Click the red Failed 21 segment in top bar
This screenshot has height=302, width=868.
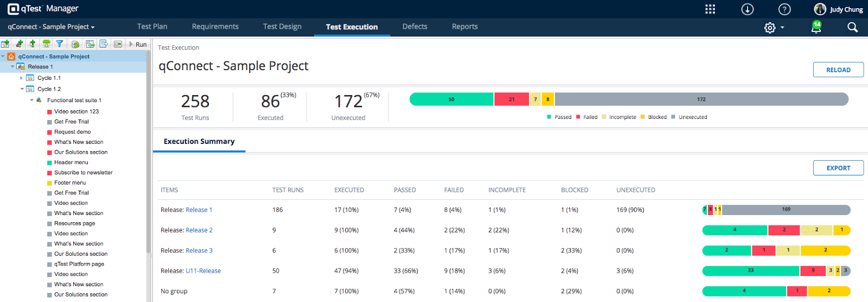click(512, 99)
